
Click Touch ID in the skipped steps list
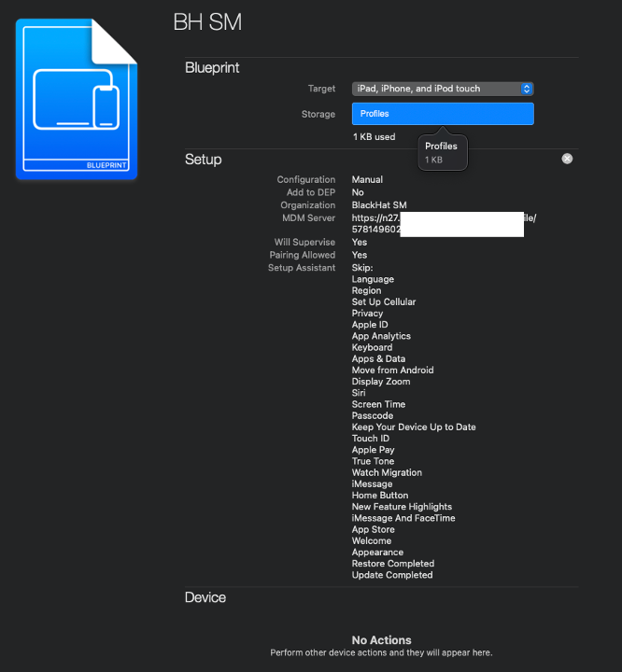371,439
